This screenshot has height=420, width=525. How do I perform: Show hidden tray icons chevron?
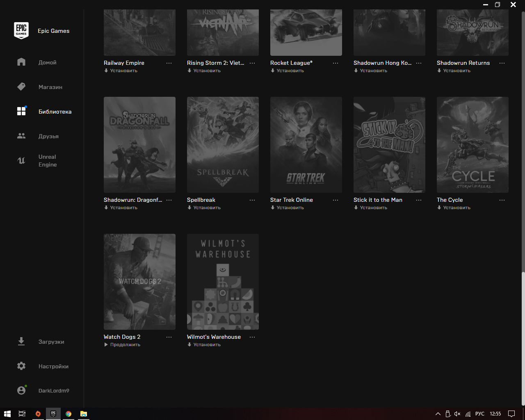pos(438,414)
